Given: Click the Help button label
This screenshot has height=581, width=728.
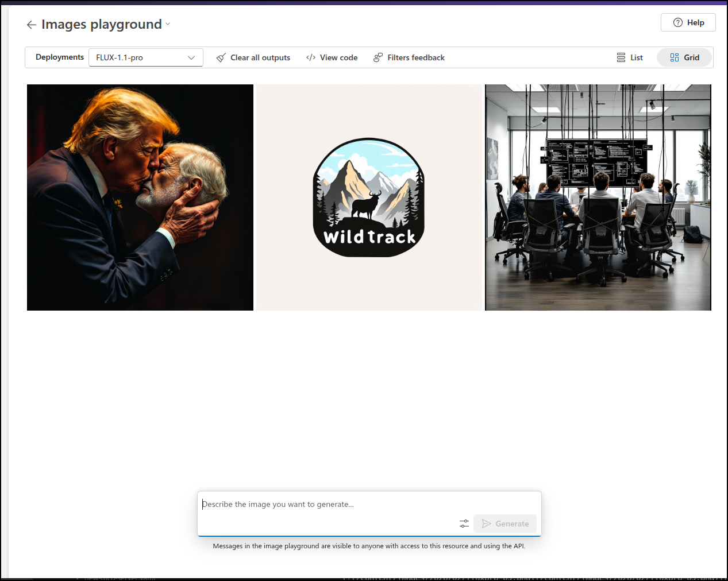Looking at the screenshot, I should click(x=695, y=22).
